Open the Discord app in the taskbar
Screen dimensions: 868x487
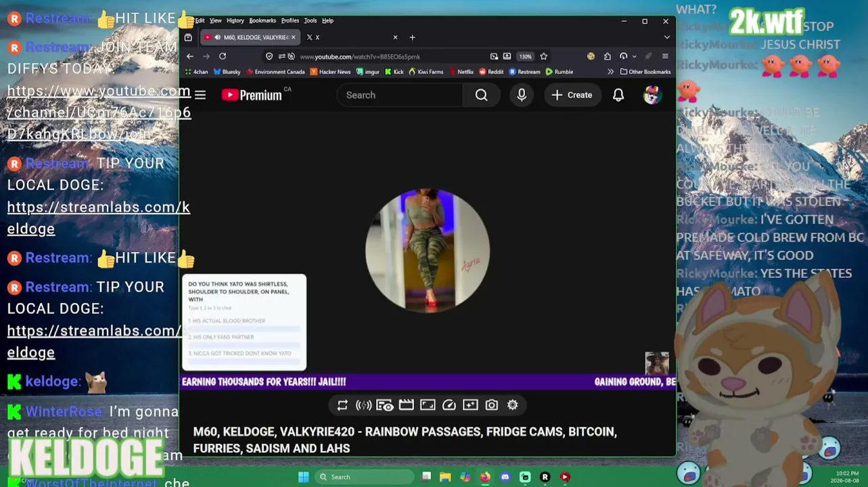click(505, 477)
